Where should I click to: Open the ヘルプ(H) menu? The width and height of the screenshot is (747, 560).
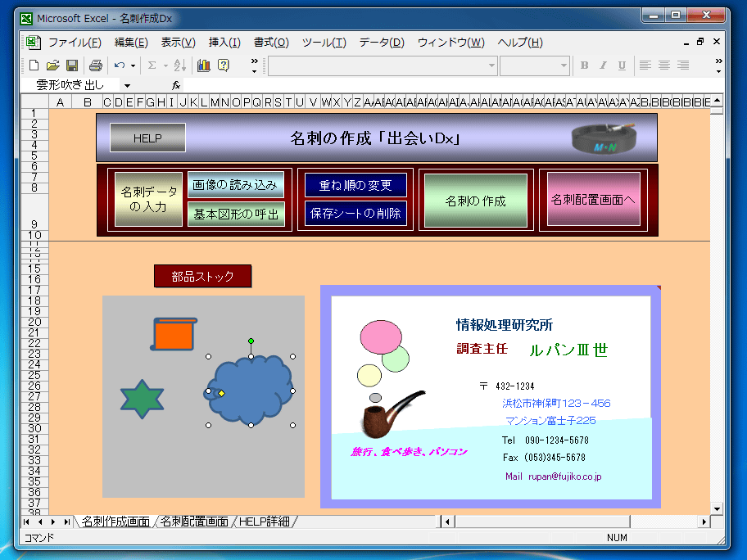tap(520, 43)
